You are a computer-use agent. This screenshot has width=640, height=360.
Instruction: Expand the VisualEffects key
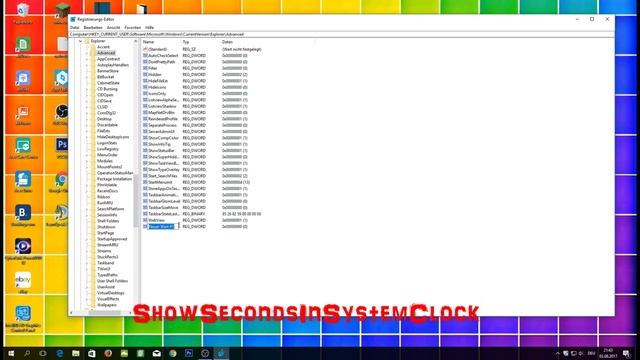pos(87,299)
